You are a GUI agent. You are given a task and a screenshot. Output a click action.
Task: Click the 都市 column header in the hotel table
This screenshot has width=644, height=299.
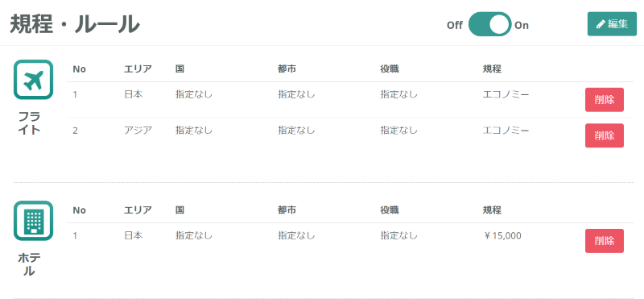pos(287,210)
